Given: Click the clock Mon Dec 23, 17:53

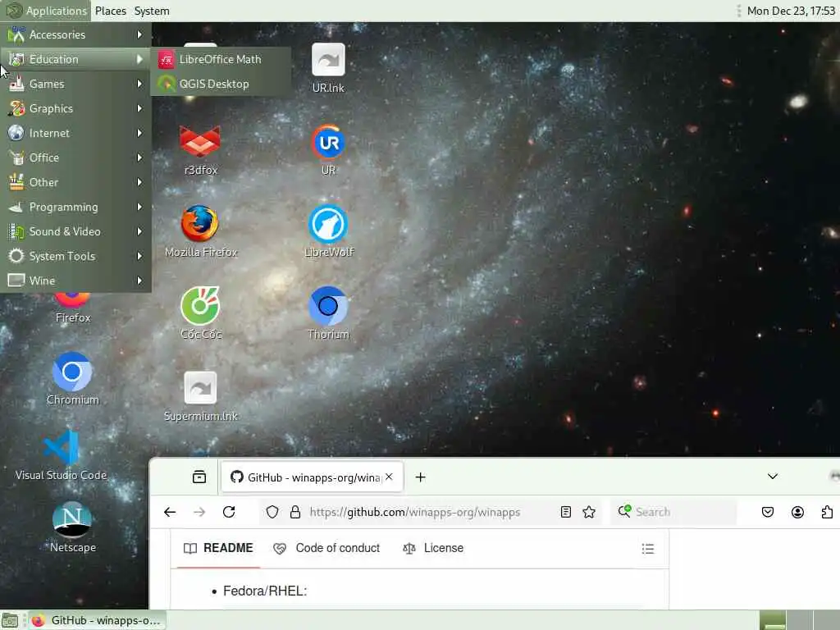Looking at the screenshot, I should [x=791, y=11].
